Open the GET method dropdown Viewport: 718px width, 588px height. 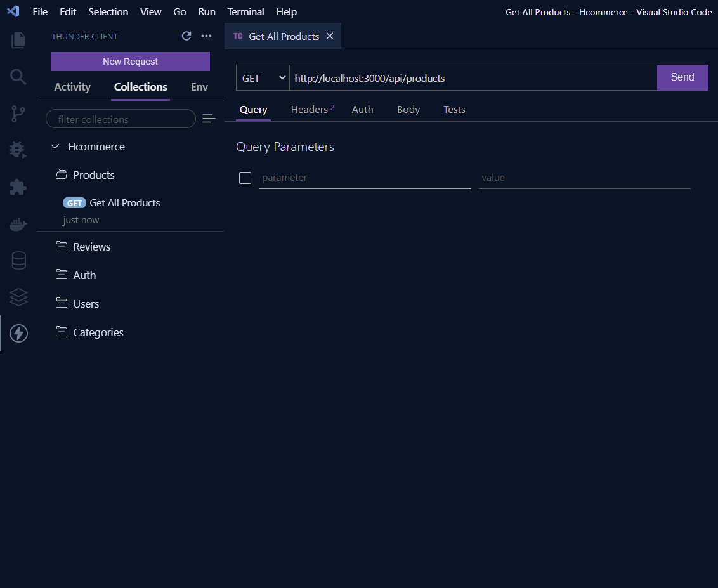262,77
